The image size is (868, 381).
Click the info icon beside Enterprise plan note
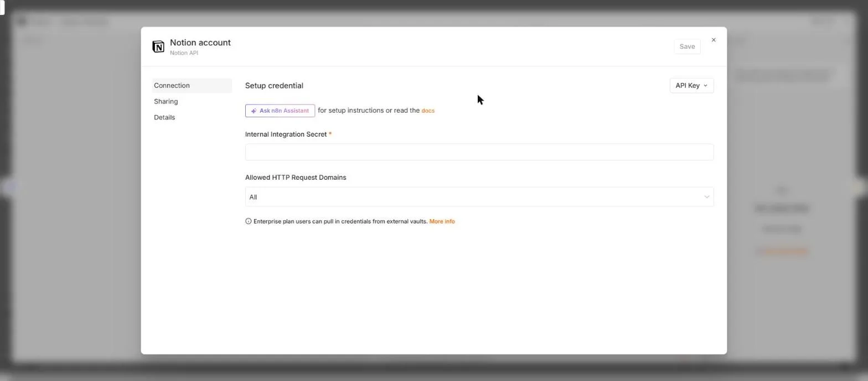point(249,221)
